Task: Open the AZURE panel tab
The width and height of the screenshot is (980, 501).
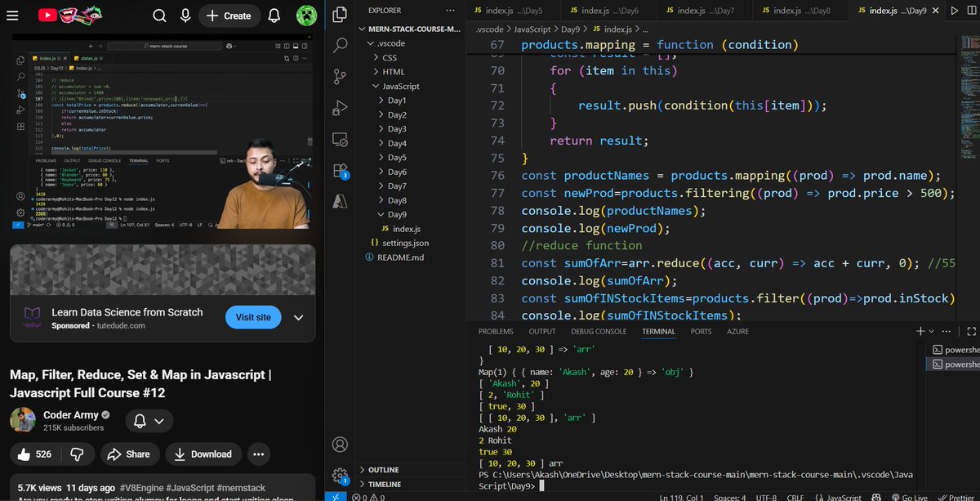Action: (737, 332)
